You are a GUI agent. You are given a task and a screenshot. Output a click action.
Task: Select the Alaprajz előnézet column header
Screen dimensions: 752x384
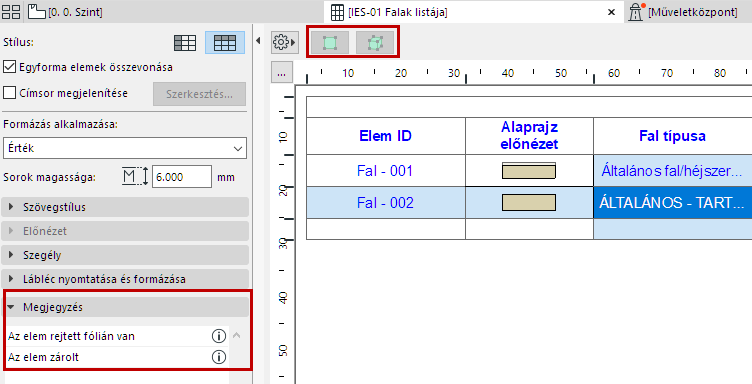pos(529,136)
